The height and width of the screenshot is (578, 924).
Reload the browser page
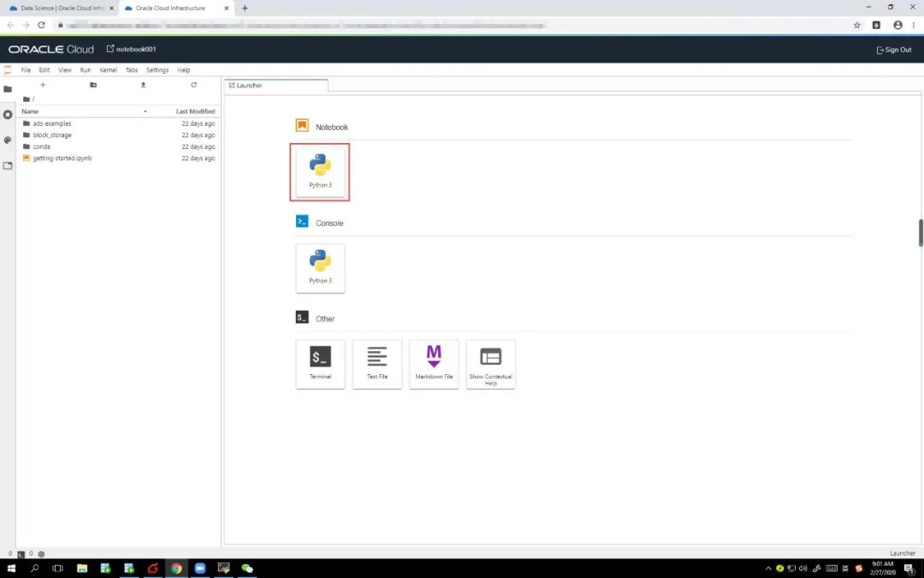(41, 25)
